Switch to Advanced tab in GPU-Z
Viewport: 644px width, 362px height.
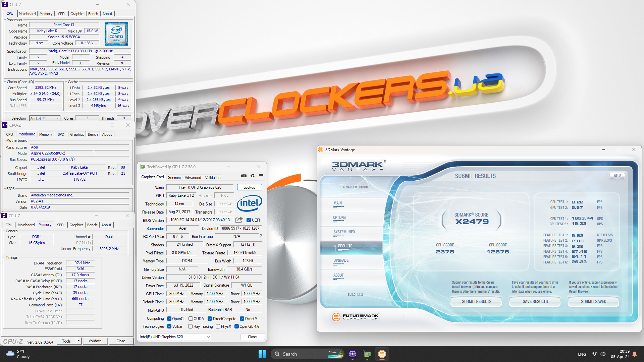click(193, 178)
